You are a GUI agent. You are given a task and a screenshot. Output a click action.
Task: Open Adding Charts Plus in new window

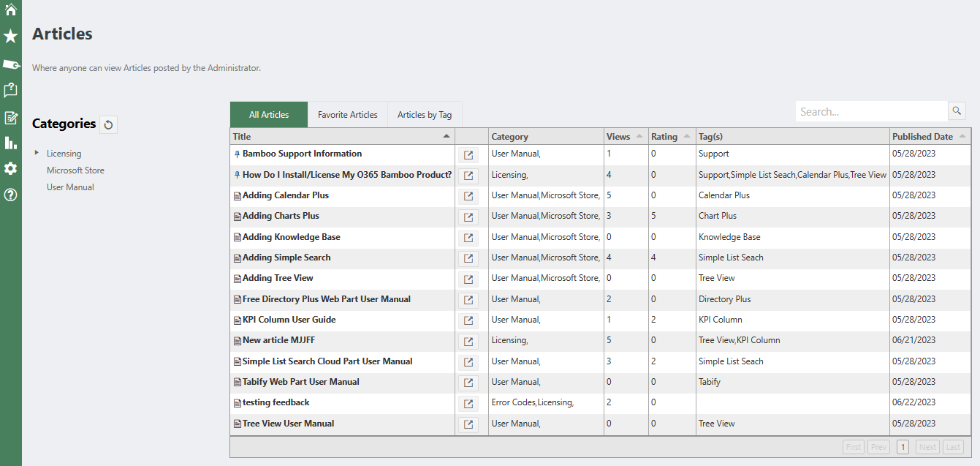click(468, 217)
